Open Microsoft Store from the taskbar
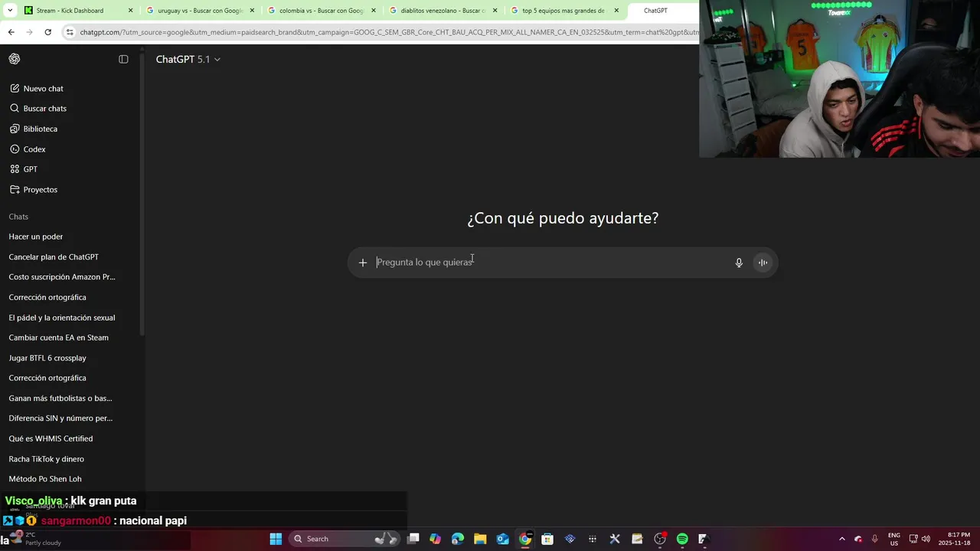The width and height of the screenshot is (980, 551). 547,539
